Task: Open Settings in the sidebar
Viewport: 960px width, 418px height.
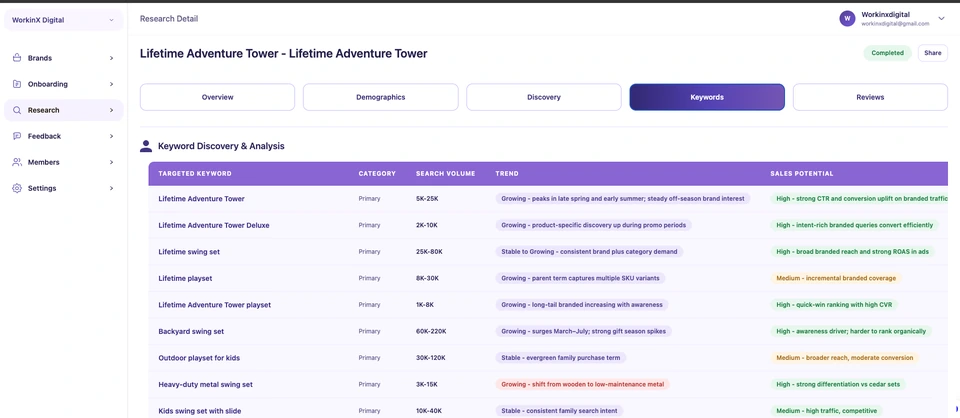Action: coord(64,188)
